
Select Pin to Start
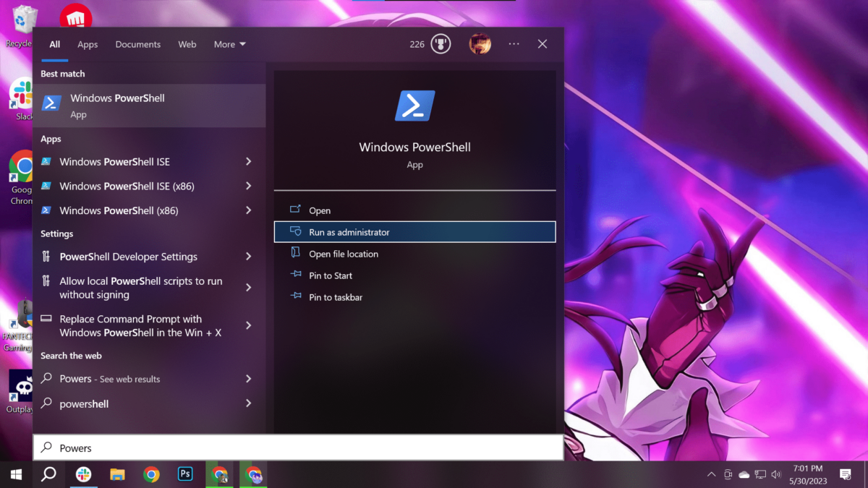[x=414, y=275]
